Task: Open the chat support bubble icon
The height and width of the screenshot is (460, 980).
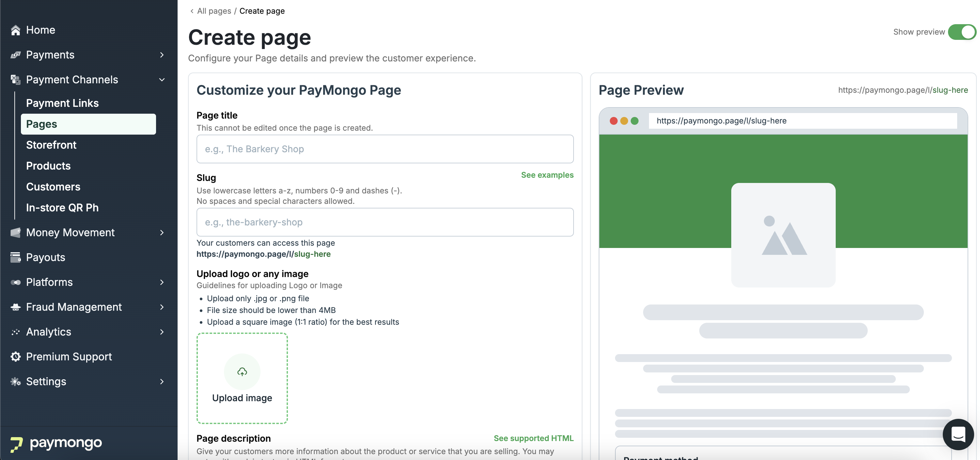Action: pos(958,434)
